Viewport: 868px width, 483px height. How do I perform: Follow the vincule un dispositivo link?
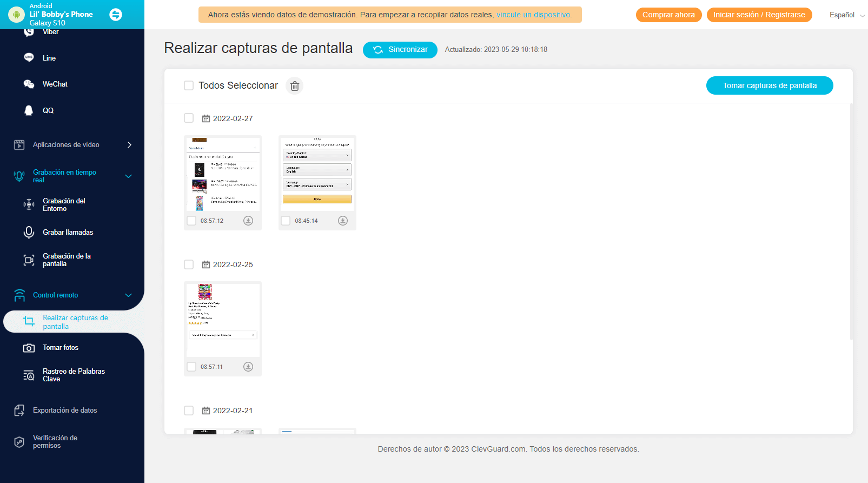[x=533, y=15]
